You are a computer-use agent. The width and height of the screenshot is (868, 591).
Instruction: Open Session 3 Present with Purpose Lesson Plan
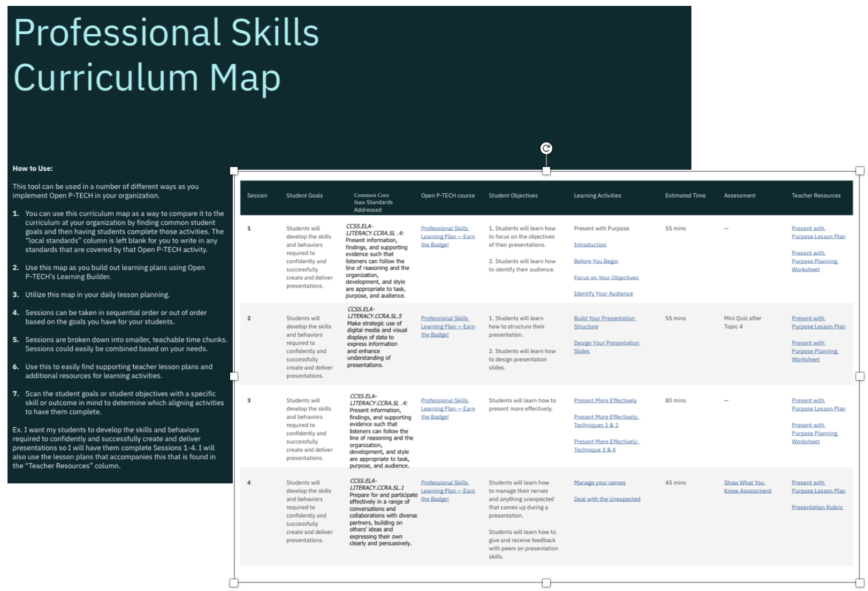[x=818, y=405]
